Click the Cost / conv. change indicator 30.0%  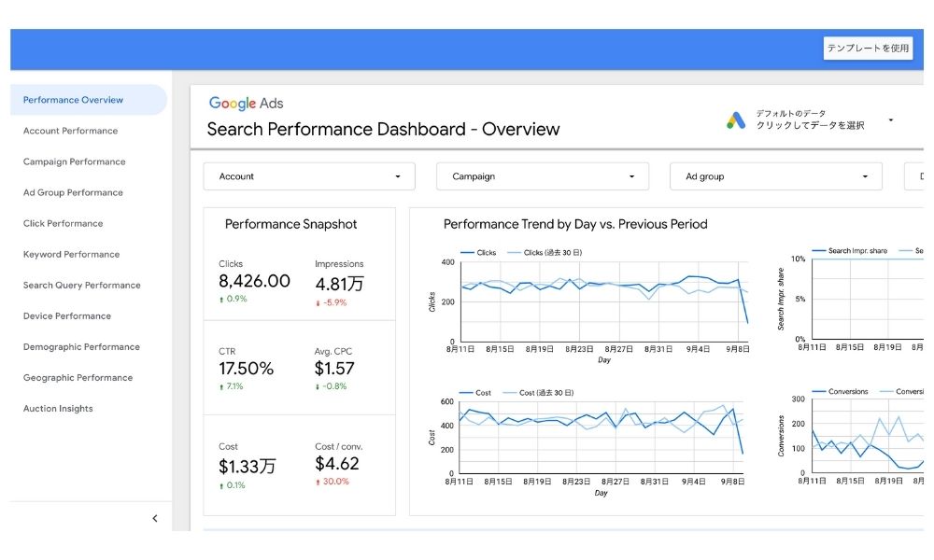click(x=333, y=482)
